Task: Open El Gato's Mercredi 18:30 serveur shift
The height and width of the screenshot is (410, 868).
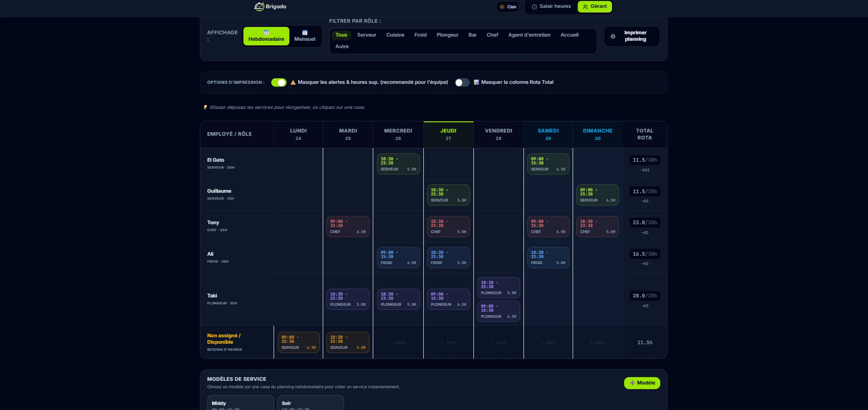Action: 398,164
